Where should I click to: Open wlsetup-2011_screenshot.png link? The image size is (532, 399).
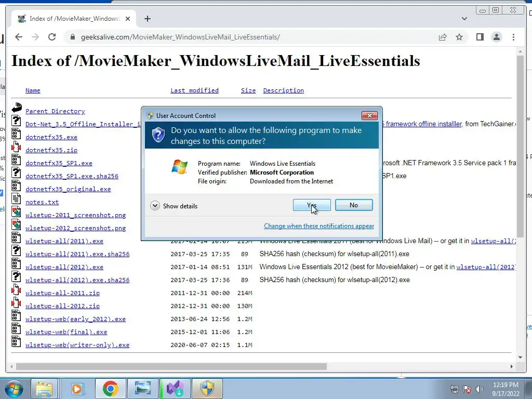[75, 215]
